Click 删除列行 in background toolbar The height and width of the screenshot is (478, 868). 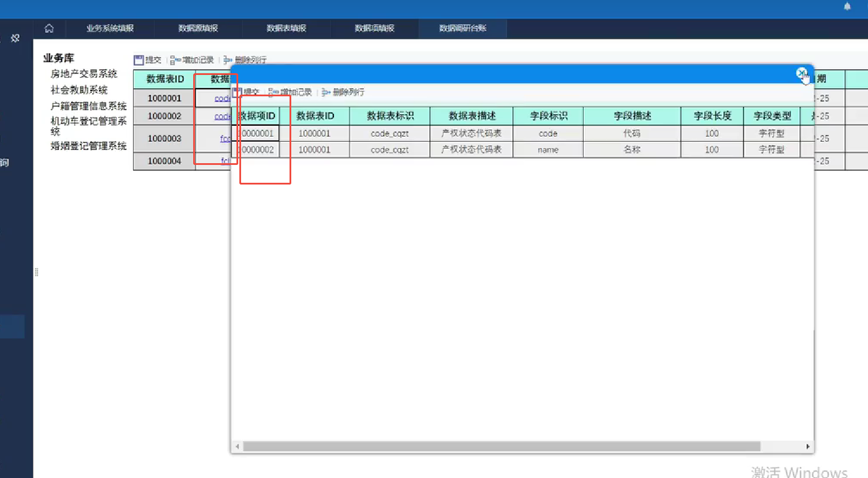pyautogui.click(x=245, y=60)
